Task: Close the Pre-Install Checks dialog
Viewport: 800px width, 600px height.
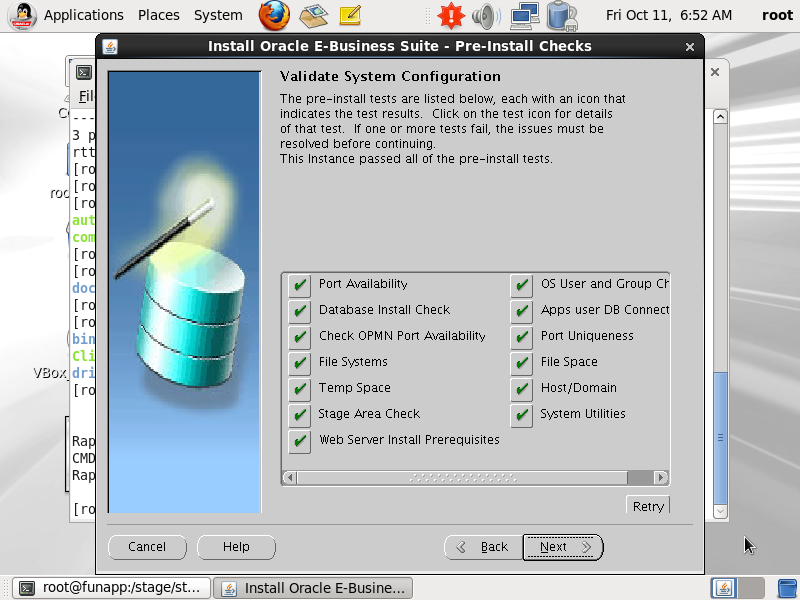Action: pos(690,47)
